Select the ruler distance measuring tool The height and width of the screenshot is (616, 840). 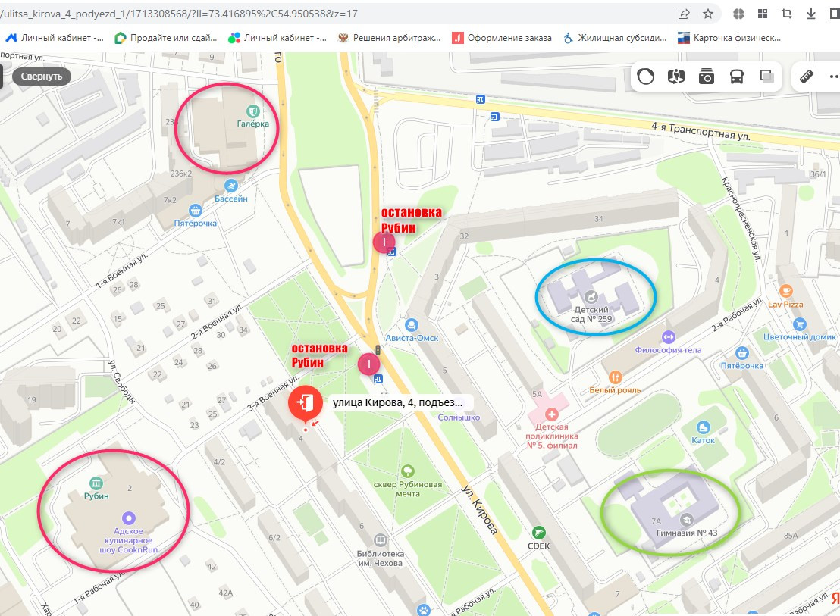[806, 77]
